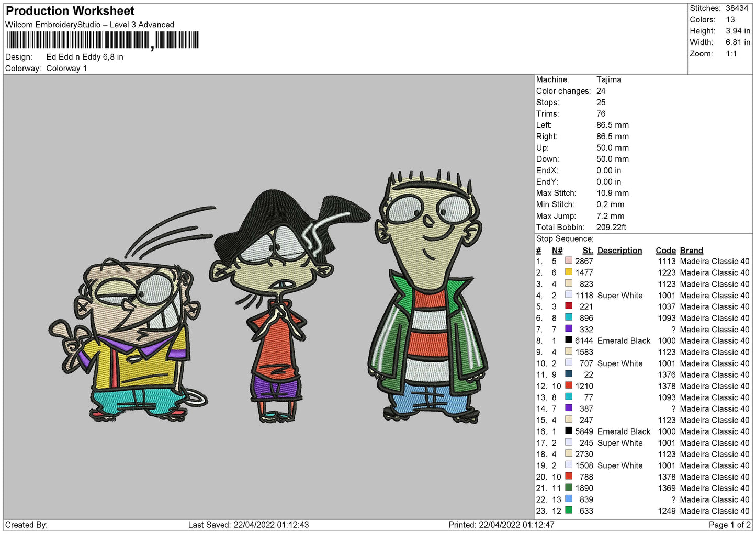This screenshot has width=756, height=534.
Task: Choose the bright green swatch in stop 23
Action: point(568,511)
